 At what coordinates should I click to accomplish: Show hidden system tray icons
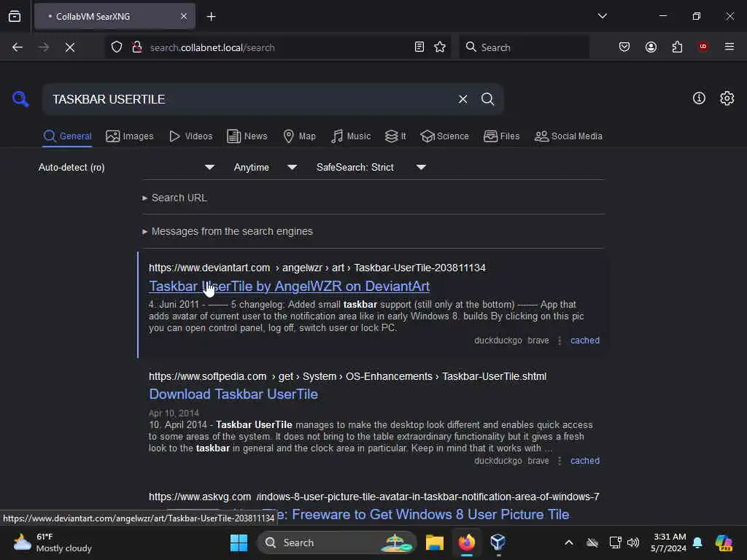[569, 542]
